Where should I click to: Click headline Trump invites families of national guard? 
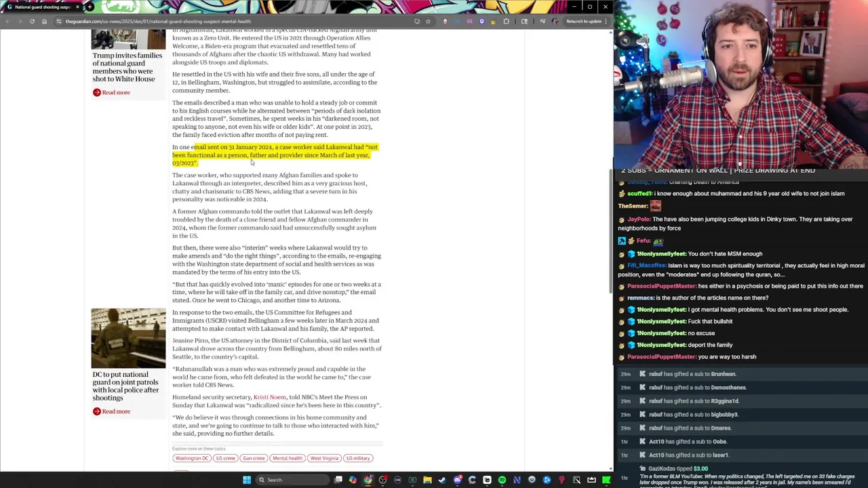point(127,67)
